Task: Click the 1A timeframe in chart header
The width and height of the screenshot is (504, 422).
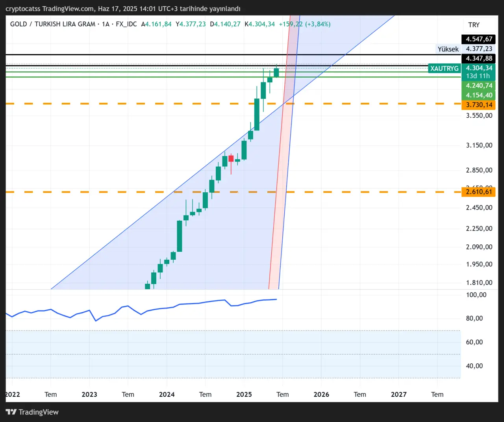Action: pos(106,24)
